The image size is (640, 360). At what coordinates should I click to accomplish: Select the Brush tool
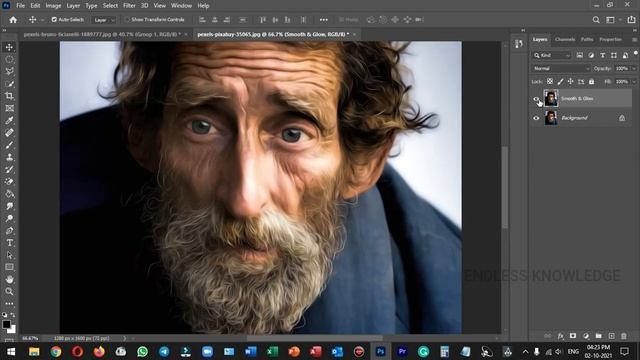coord(9,145)
